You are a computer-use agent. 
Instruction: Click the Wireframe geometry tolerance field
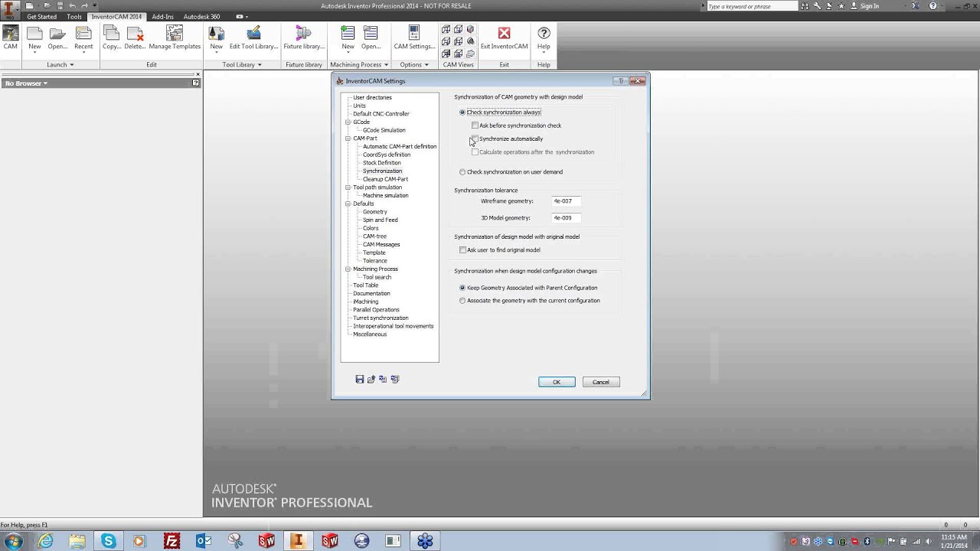click(567, 201)
